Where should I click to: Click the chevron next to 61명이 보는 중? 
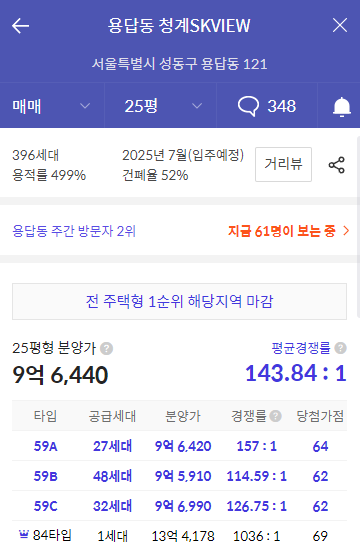coord(346,231)
